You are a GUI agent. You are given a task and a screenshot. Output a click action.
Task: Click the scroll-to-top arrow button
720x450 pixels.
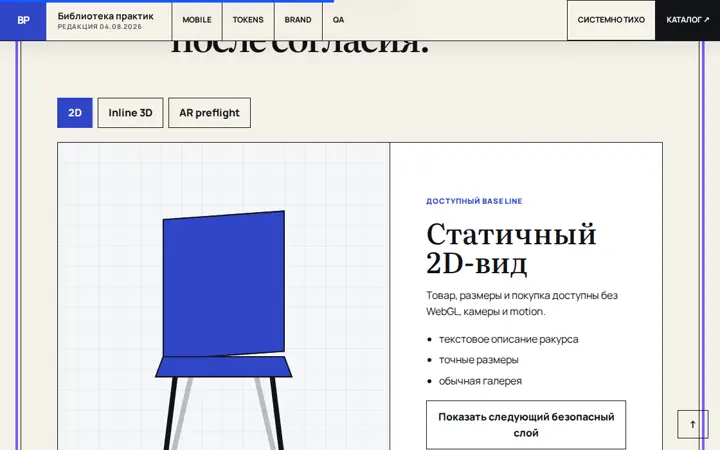692,424
